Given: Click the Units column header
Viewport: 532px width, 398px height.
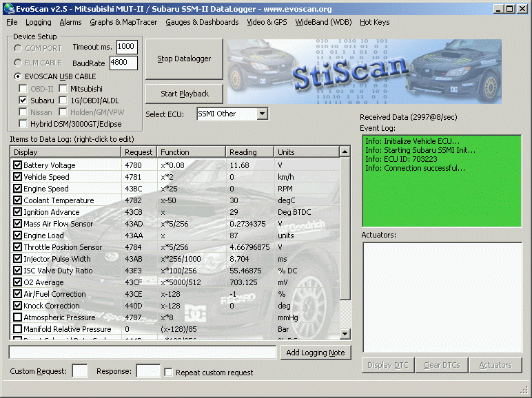Looking at the screenshot, I should pos(307,152).
